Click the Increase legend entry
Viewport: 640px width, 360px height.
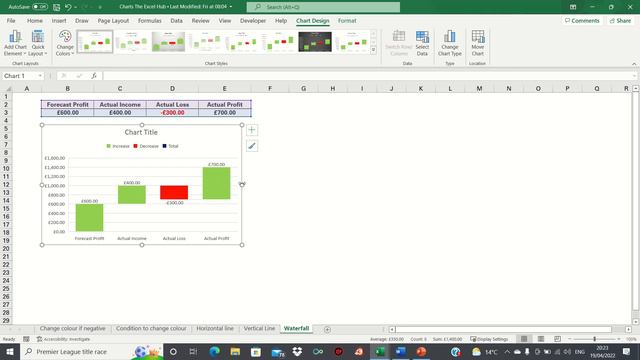[118, 146]
